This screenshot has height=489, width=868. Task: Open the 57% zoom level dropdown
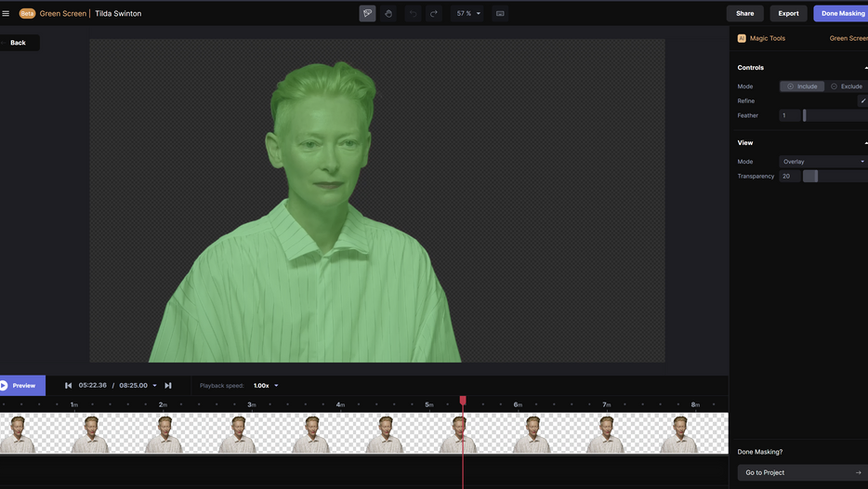pos(467,14)
